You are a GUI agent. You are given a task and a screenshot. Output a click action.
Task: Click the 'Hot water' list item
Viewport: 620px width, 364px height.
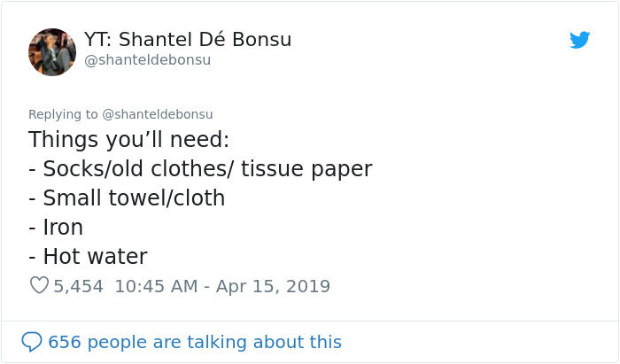click(95, 257)
